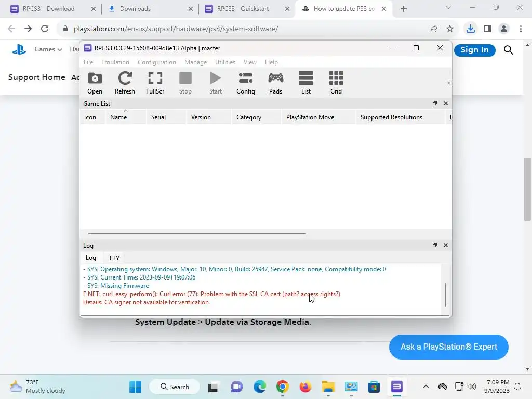Click the 'SYS: Missing Firmware' log line
Screen dimensions: 532x399
tap(116, 286)
